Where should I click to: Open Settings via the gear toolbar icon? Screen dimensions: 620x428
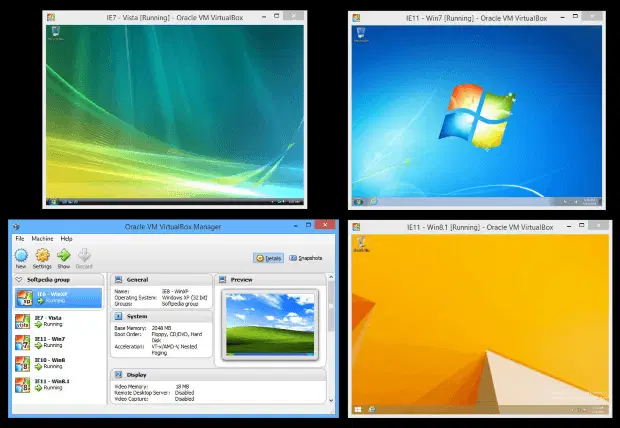[42, 256]
